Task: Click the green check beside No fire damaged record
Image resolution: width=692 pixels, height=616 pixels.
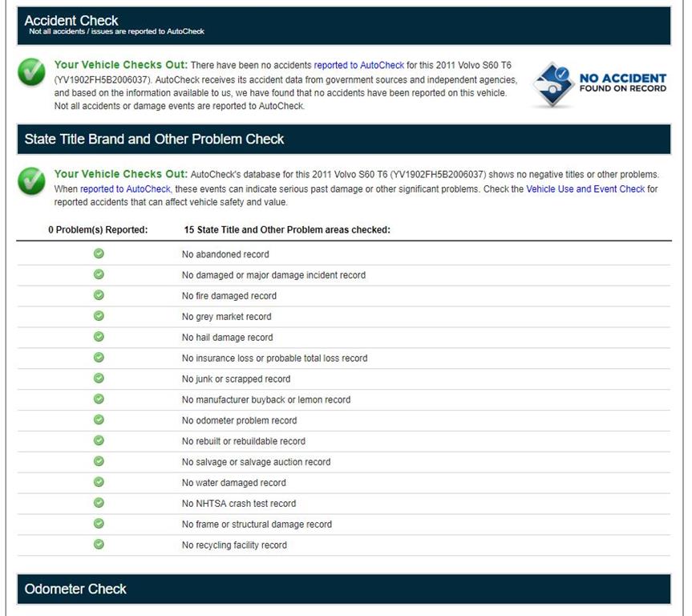Action: tap(99, 295)
